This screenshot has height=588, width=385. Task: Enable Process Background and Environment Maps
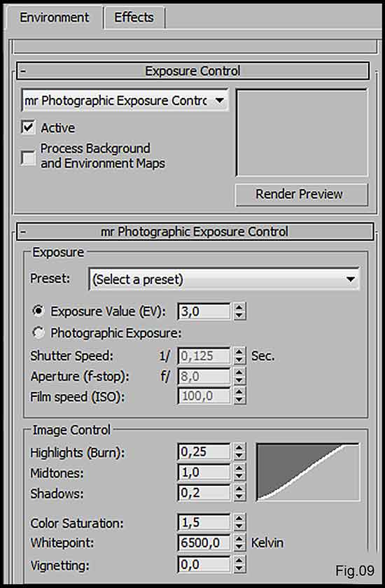(28, 157)
